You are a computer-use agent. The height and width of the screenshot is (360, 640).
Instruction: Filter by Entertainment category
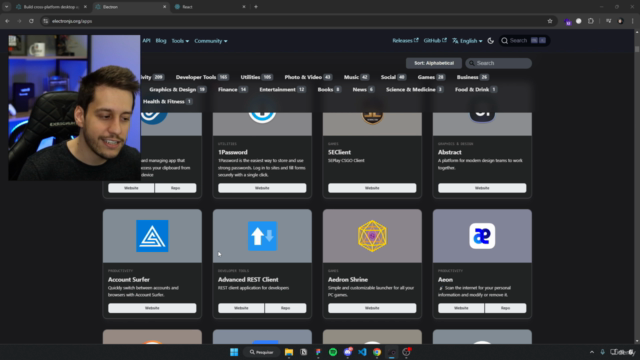(x=282, y=89)
